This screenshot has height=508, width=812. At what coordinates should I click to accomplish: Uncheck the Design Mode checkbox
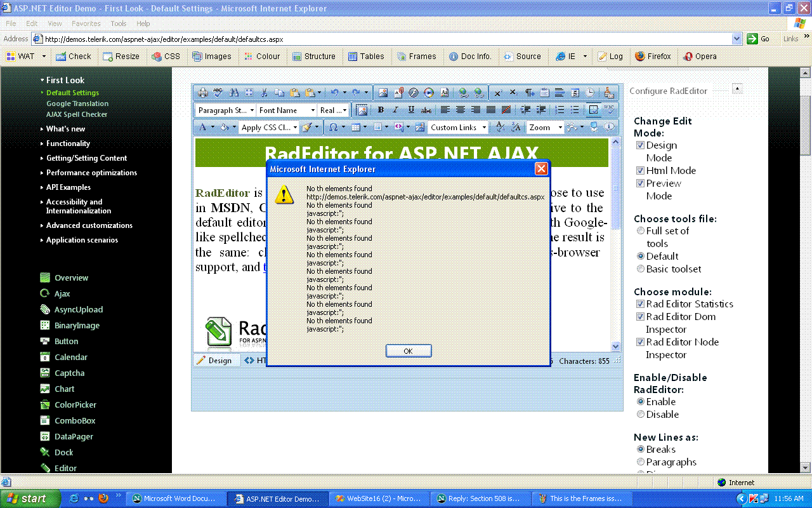[641, 145]
